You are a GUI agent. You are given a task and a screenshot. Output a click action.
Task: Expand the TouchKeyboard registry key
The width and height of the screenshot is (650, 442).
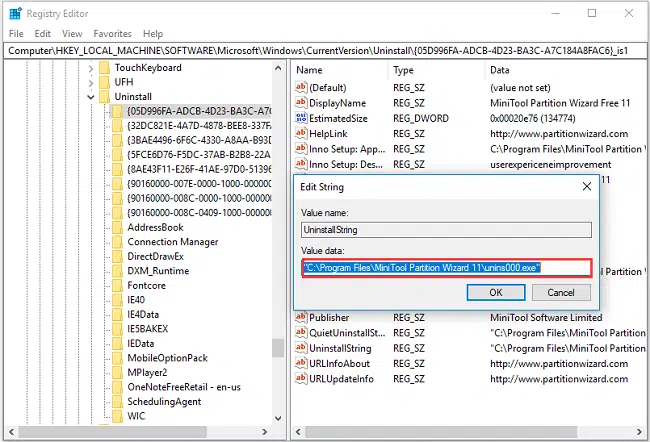click(x=91, y=68)
